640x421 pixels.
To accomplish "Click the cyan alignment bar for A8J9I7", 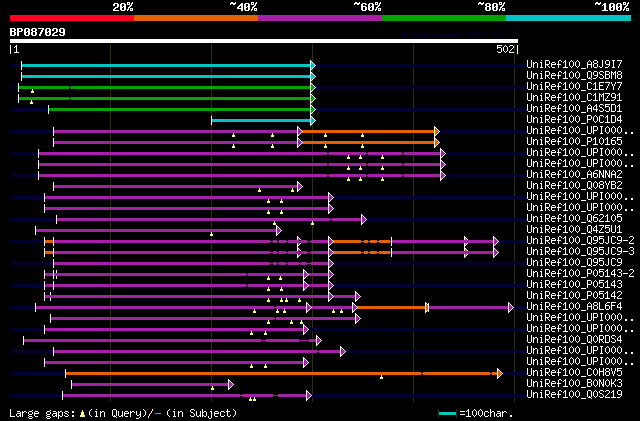I will click(166, 65).
